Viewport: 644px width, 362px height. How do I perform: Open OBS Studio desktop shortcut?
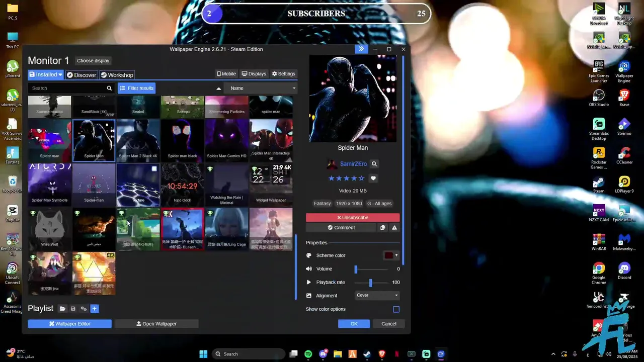coord(599,98)
